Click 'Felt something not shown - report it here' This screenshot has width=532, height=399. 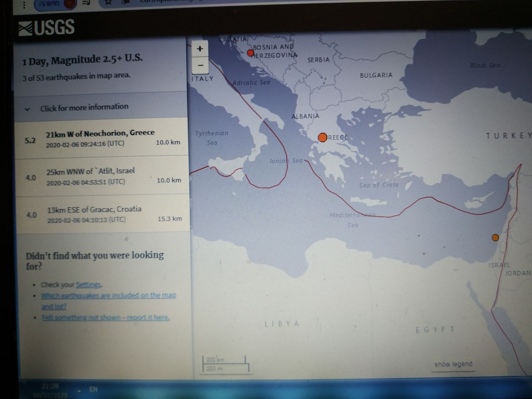point(105,317)
